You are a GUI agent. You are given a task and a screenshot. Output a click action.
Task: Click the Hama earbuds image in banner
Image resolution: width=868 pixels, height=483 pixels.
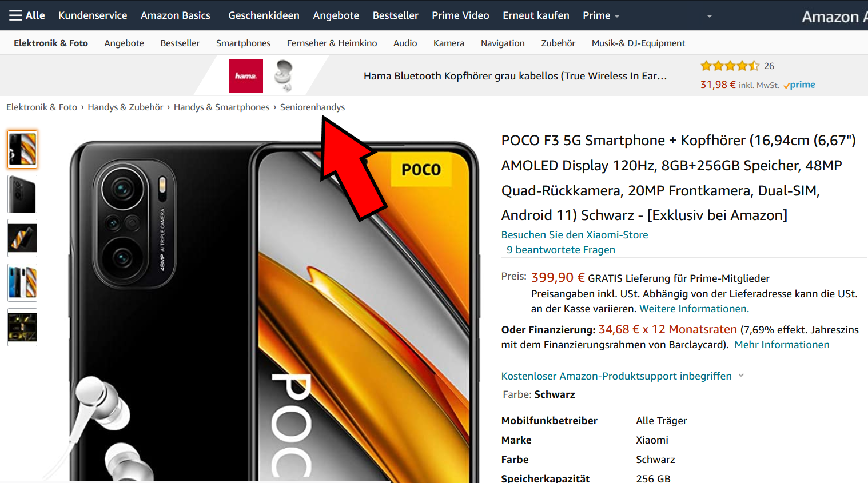[284, 75]
